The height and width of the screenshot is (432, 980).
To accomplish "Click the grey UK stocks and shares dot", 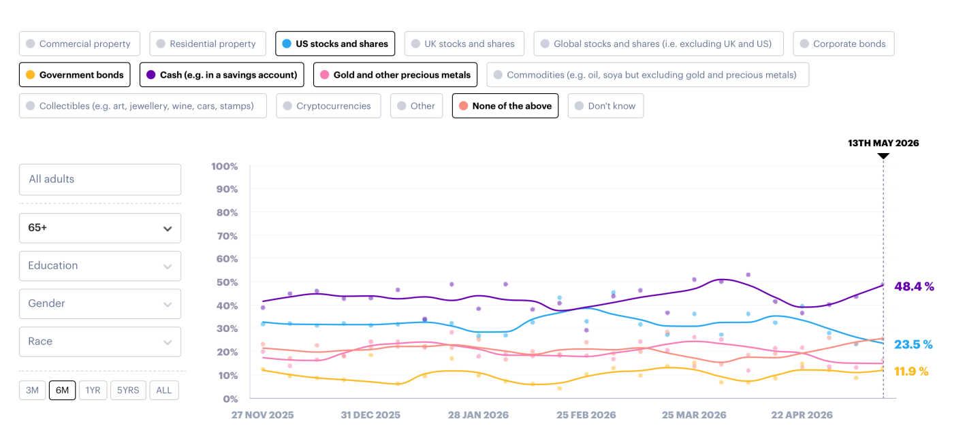I will tap(415, 44).
